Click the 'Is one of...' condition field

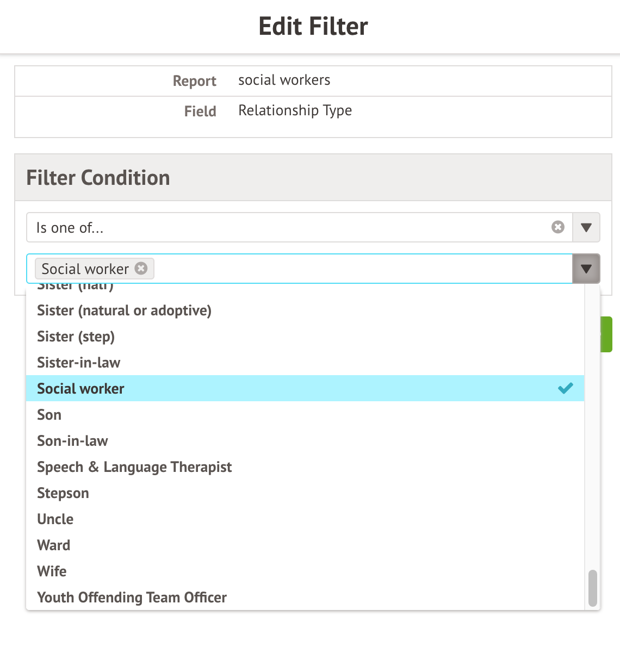pos(288,227)
